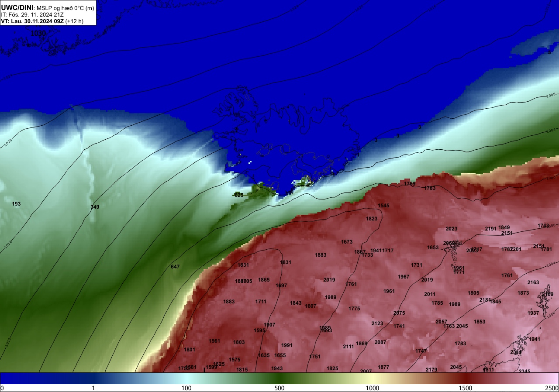This screenshot has height=392, width=559.
Task: Click the 'VT: Lau. 30.11.2024 09Z' line
Action: click(x=32, y=21)
